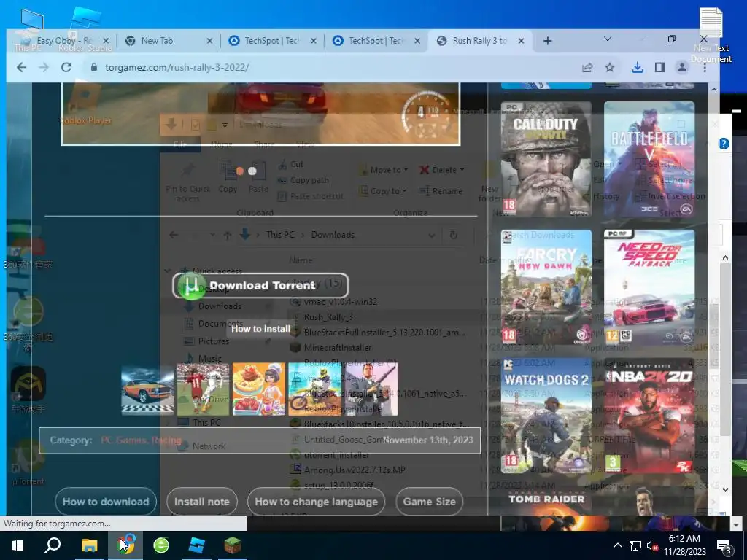The image size is (747, 560).
Task: Click the motocross game ad thumbnail
Action: (x=314, y=389)
